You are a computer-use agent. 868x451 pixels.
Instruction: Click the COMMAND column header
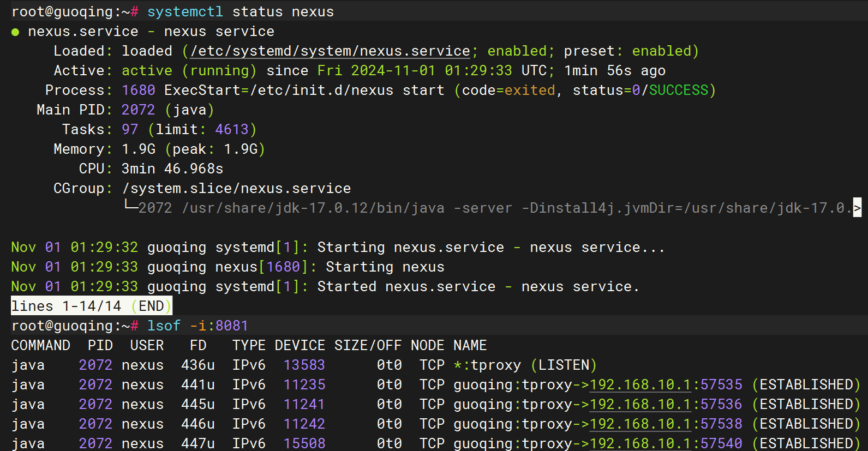click(x=41, y=346)
